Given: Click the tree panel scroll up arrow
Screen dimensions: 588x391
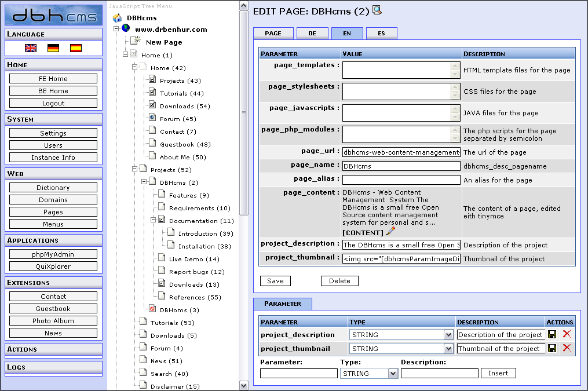Looking at the screenshot, I should 244,6.
